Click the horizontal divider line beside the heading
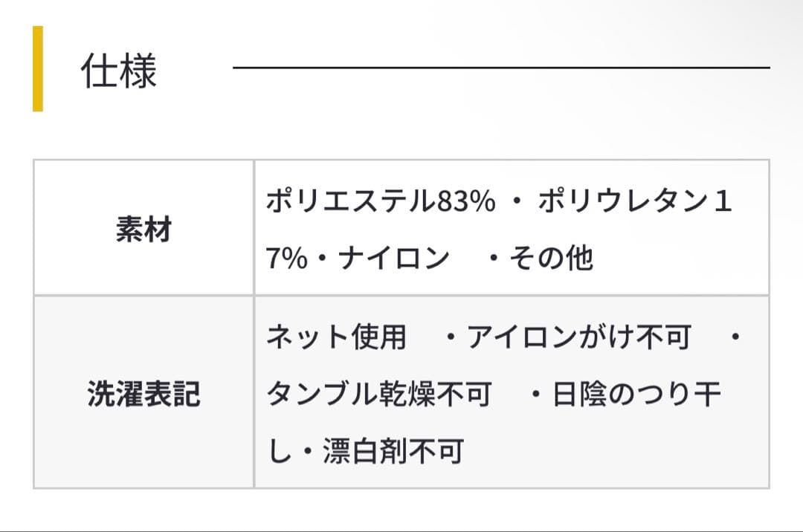 click(501, 68)
